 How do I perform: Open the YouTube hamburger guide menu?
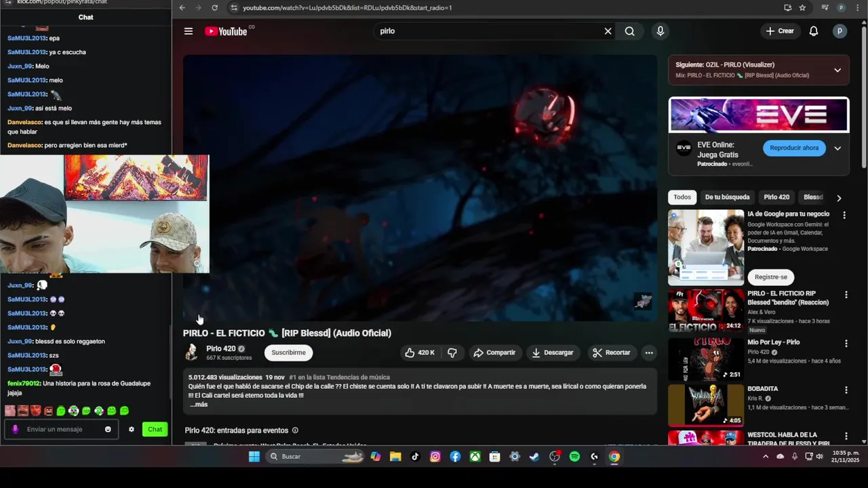click(x=189, y=31)
